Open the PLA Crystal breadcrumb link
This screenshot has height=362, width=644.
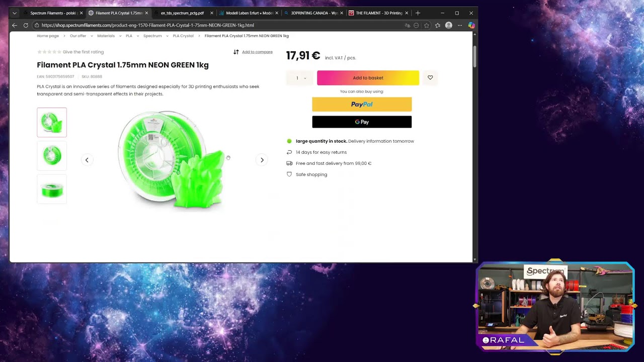tap(183, 36)
